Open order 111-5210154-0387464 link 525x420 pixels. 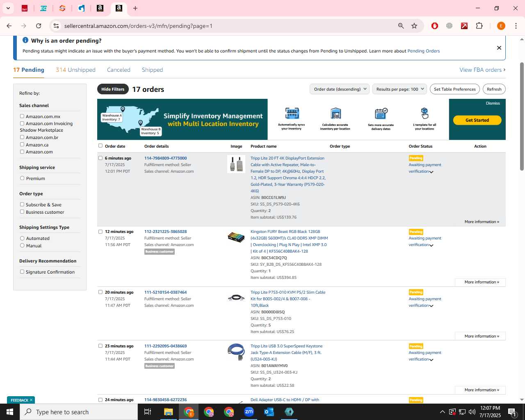click(165, 292)
